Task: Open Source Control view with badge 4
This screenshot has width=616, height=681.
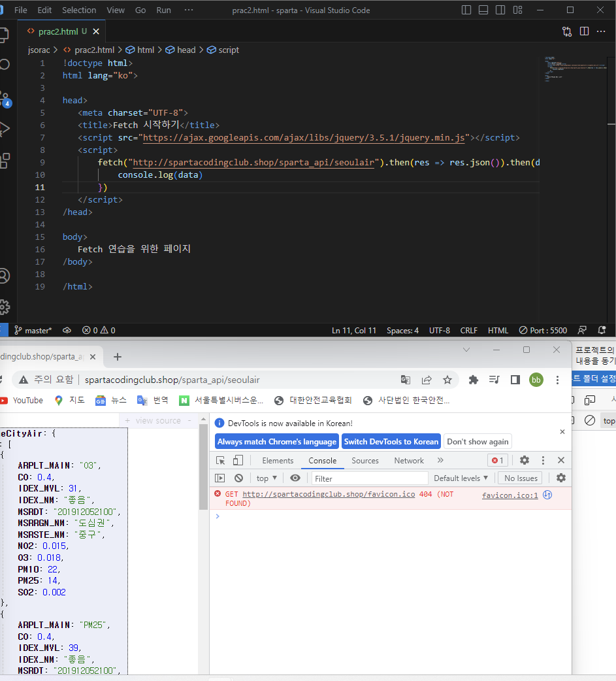Action: click(x=5, y=99)
